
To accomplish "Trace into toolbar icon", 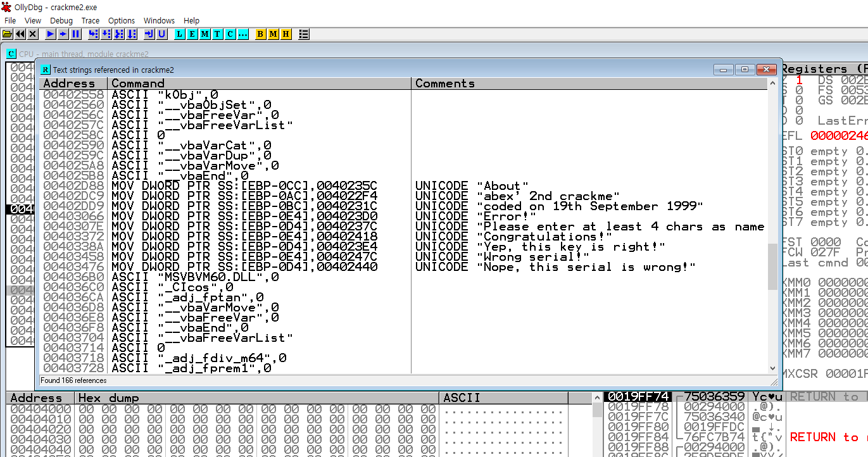I will [119, 34].
